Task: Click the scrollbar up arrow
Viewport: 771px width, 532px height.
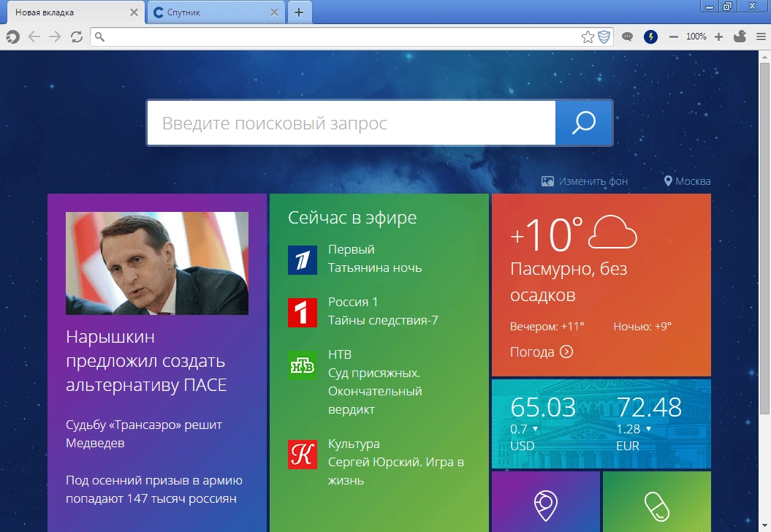Action: click(764, 56)
